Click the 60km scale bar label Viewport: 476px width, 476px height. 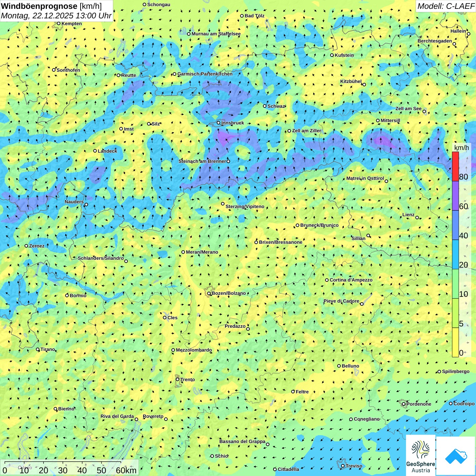click(x=126, y=470)
